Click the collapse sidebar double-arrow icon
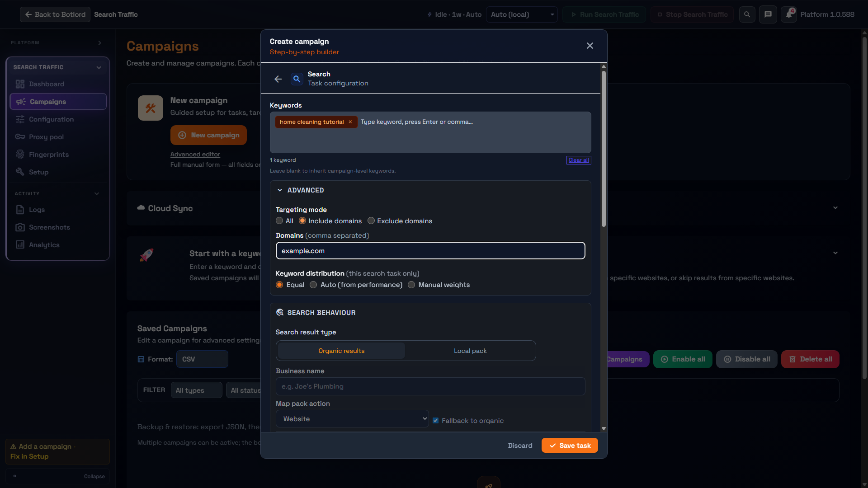868x488 pixels. point(15,476)
